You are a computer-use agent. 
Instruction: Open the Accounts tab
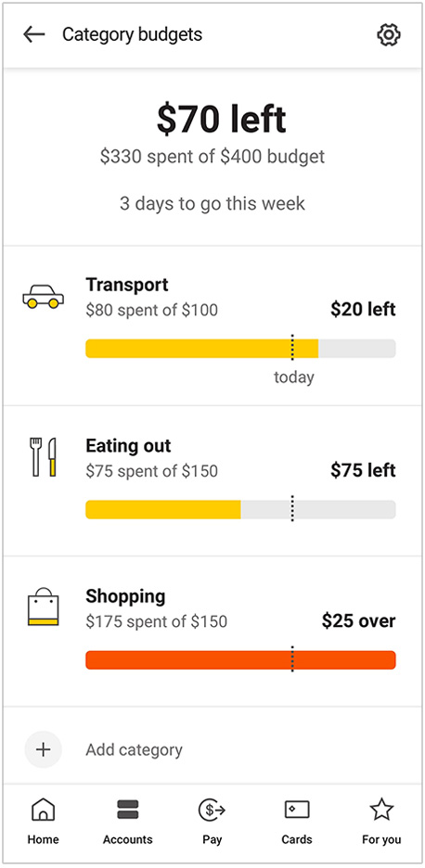[127, 822]
